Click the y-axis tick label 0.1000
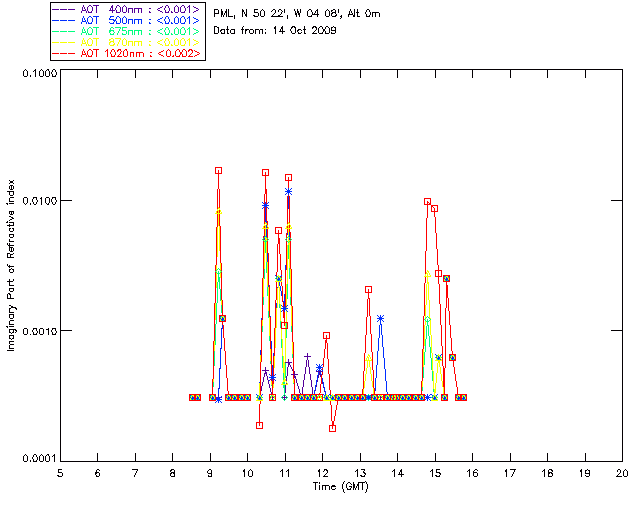Viewport: 640px width, 512px height. coord(40,73)
